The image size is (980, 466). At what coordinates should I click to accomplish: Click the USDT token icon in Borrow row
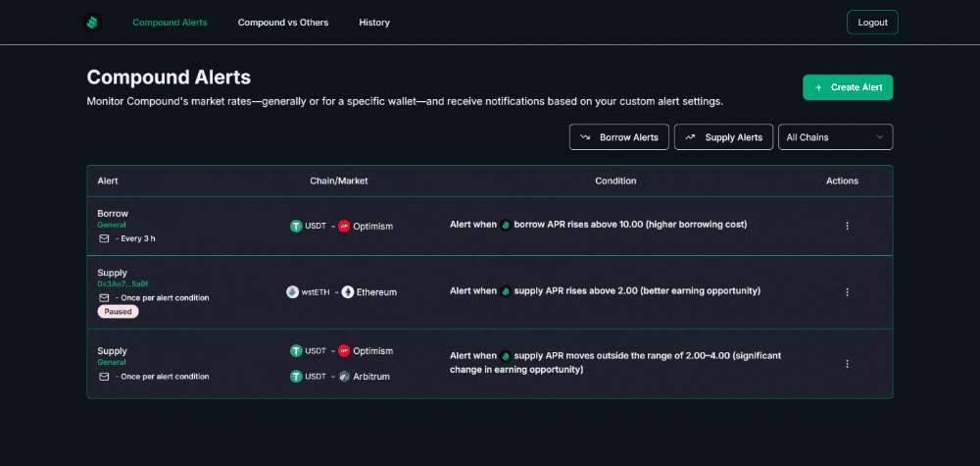click(x=296, y=227)
